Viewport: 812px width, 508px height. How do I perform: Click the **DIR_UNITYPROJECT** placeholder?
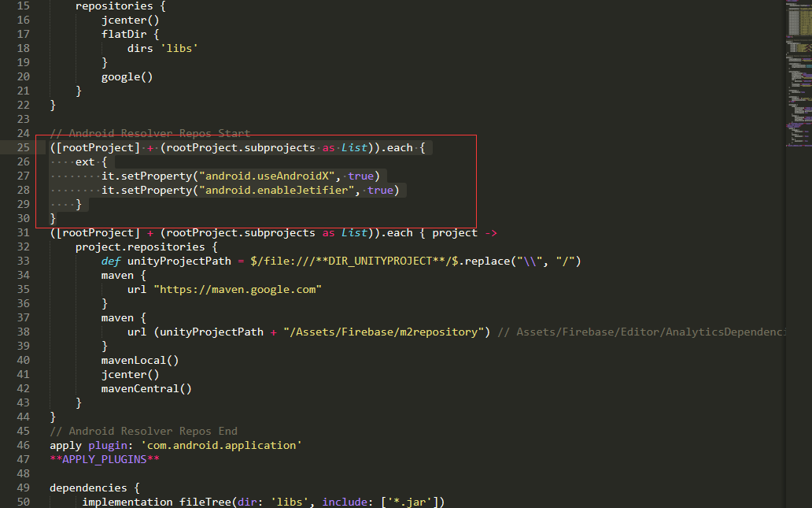tap(382, 261)
